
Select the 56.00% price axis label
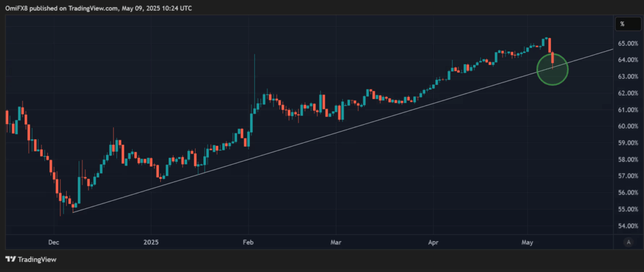(628, 193)
